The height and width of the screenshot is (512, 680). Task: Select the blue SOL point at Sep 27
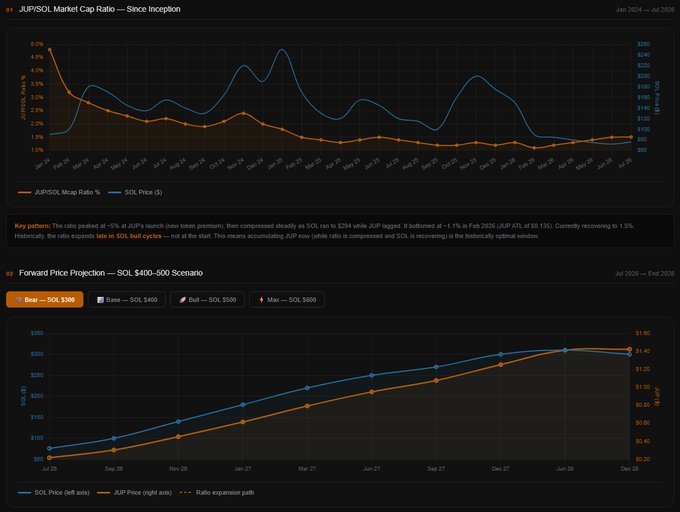tap(436, 367)
